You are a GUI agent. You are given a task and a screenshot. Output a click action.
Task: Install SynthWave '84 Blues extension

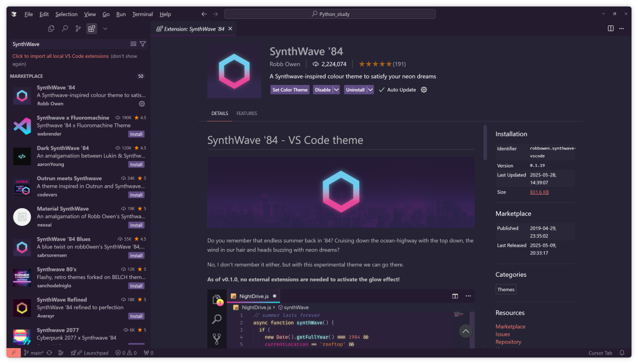pos(136,255)
